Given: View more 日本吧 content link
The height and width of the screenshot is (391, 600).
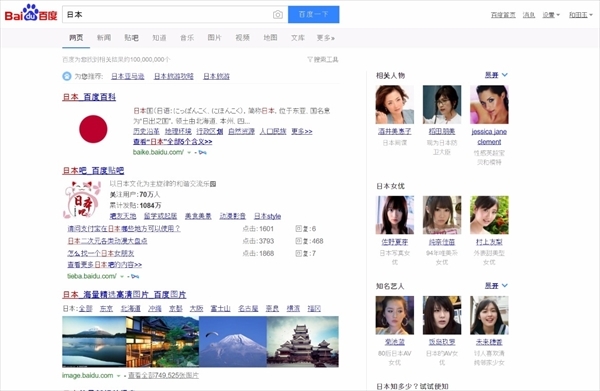Looking at the screenshot, I should (104, 264).
